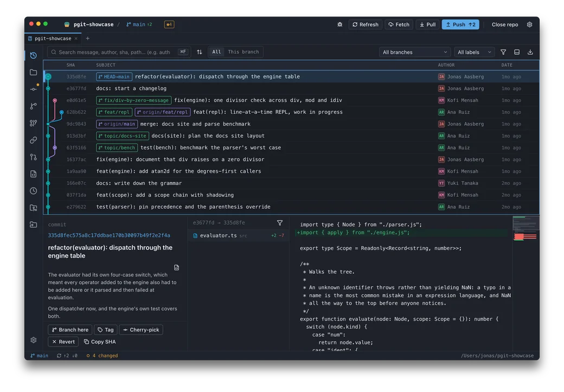Close the pgit-showcase tab
Viewport: 564px width, 392px height.
click(76, 38)
